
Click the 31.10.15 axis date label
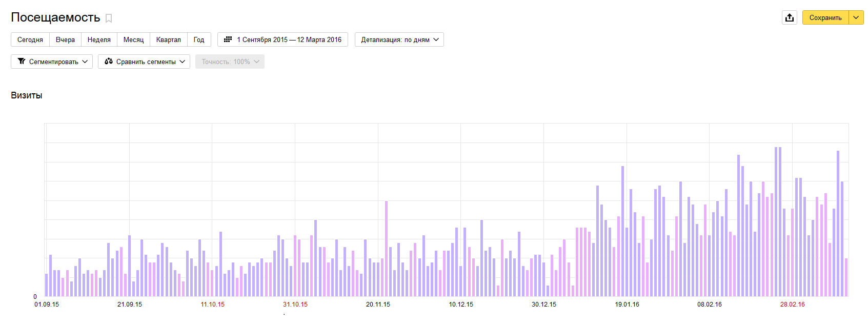point(295,304)
